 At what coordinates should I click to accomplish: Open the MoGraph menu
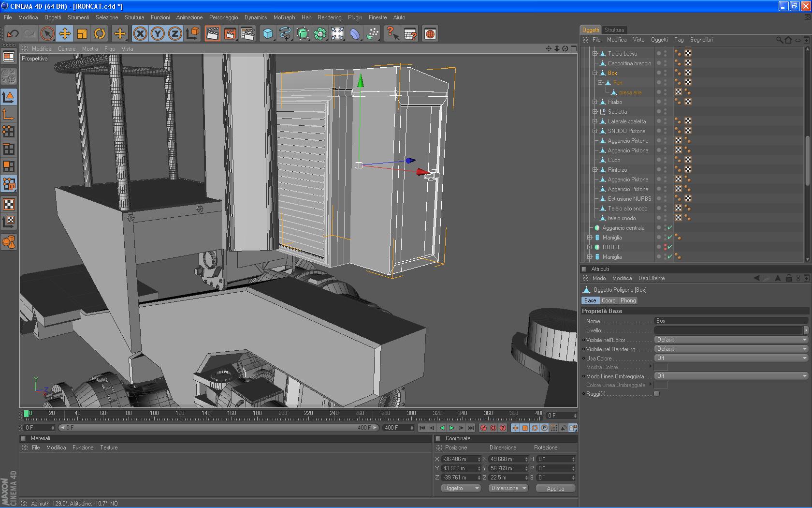point(284,17)
